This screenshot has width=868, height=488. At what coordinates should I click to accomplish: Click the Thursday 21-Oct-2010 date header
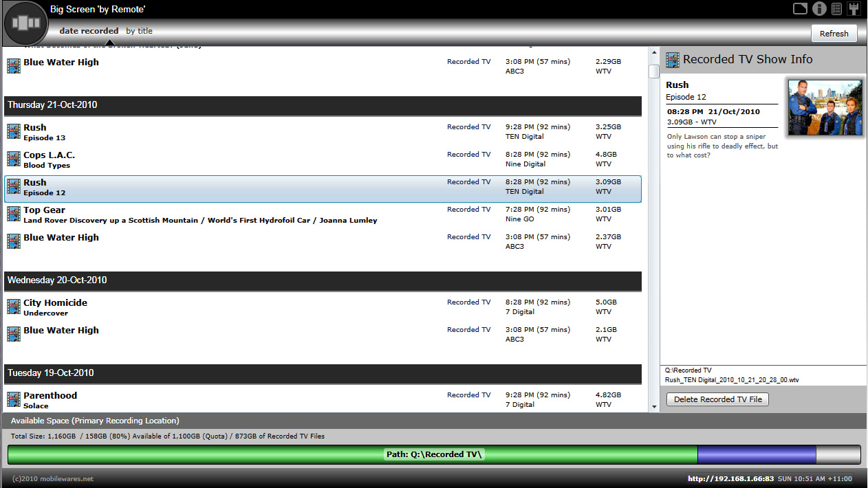(x=323, y=105)
